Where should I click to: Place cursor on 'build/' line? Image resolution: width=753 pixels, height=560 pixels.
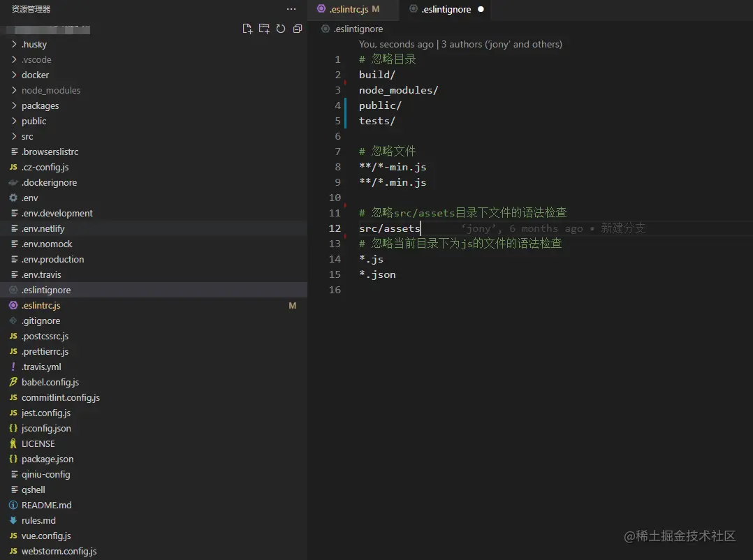click(377, 75)
